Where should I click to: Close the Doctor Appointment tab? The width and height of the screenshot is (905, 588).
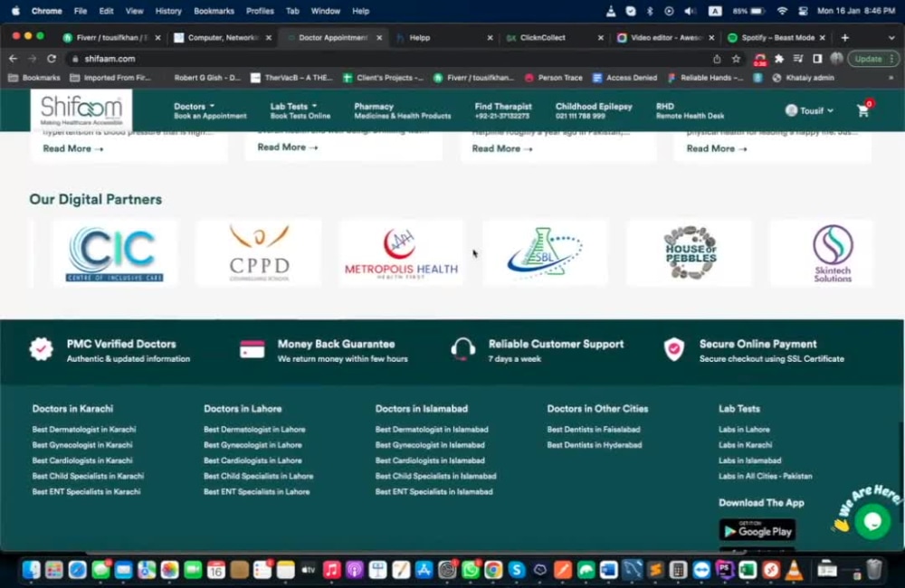point(379,37)
